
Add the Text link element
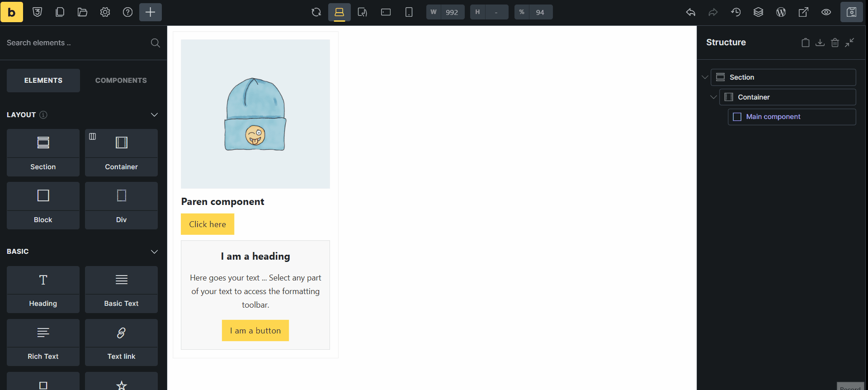(x=121, y=342)
